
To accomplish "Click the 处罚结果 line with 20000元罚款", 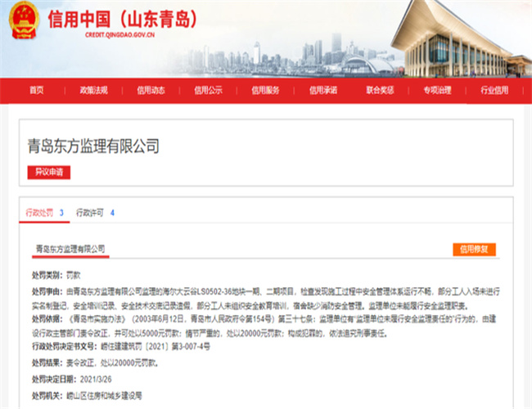I will click(x=95, y=363).
